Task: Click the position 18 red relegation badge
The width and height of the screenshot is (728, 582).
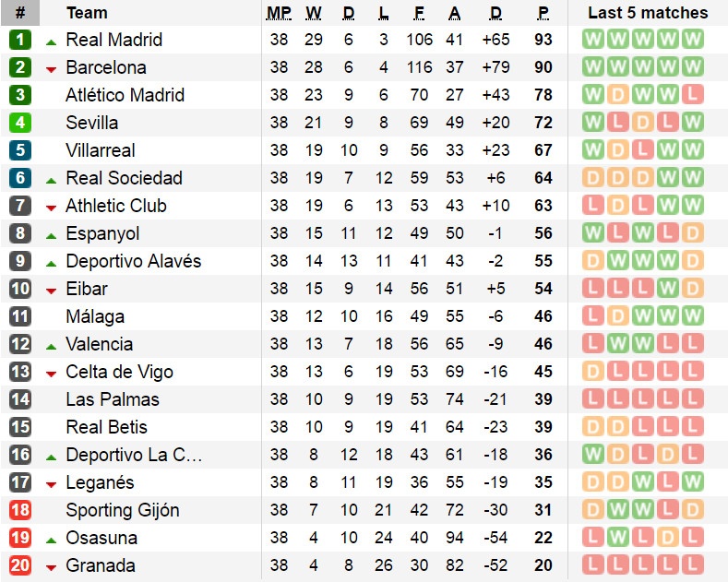Action: pos(20,510)
